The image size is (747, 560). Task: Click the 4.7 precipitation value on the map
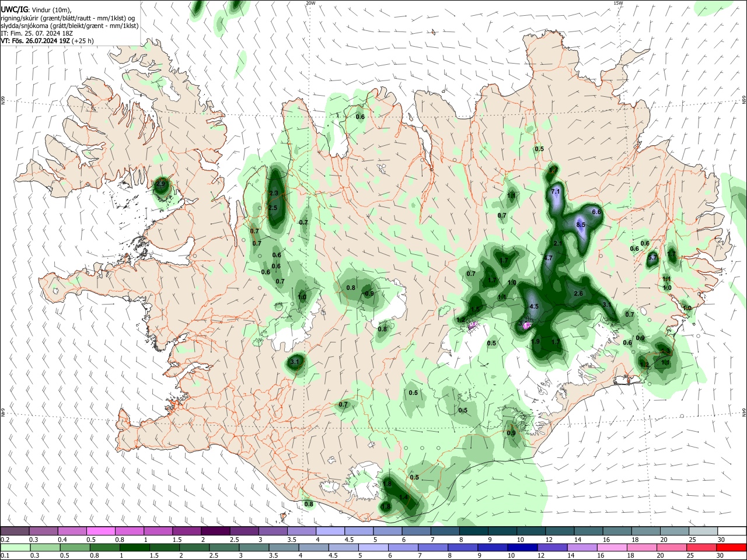coord(548,258)
